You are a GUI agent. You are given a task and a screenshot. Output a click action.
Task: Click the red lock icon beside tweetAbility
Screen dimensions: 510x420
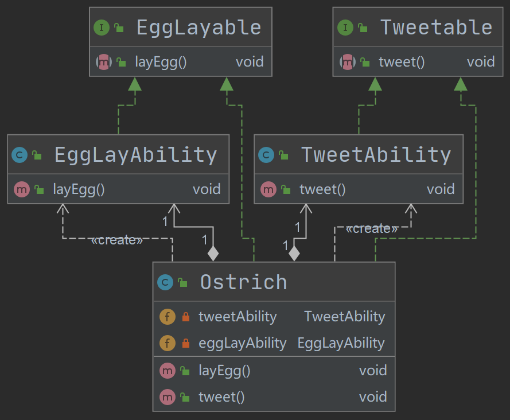click(186, 317)
